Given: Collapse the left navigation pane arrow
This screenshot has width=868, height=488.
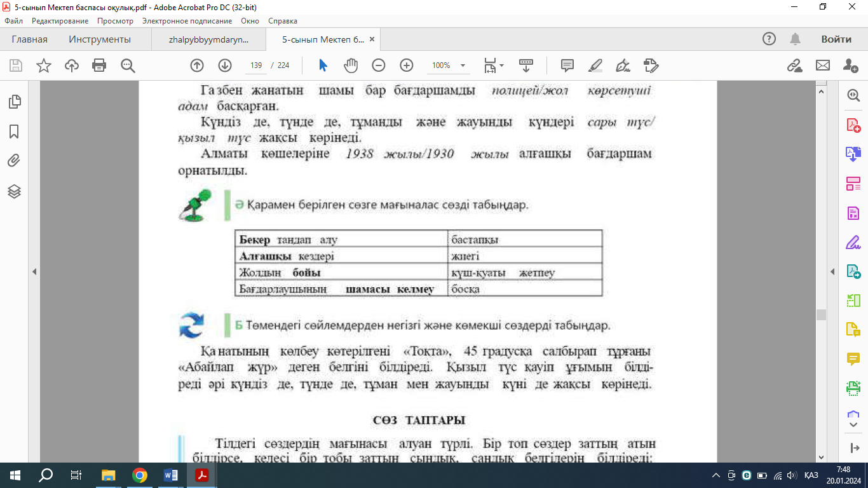Looking at the screenshot, I should pos(34,271).
